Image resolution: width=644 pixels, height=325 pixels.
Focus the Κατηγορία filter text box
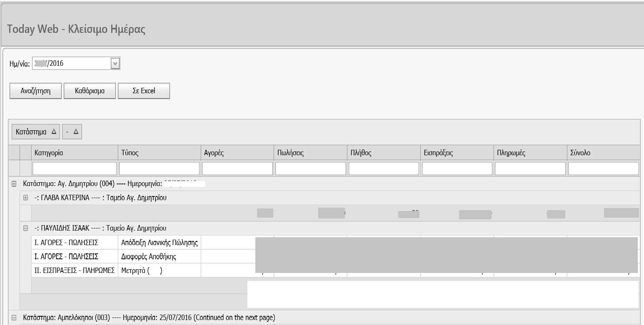click(75, 168)
